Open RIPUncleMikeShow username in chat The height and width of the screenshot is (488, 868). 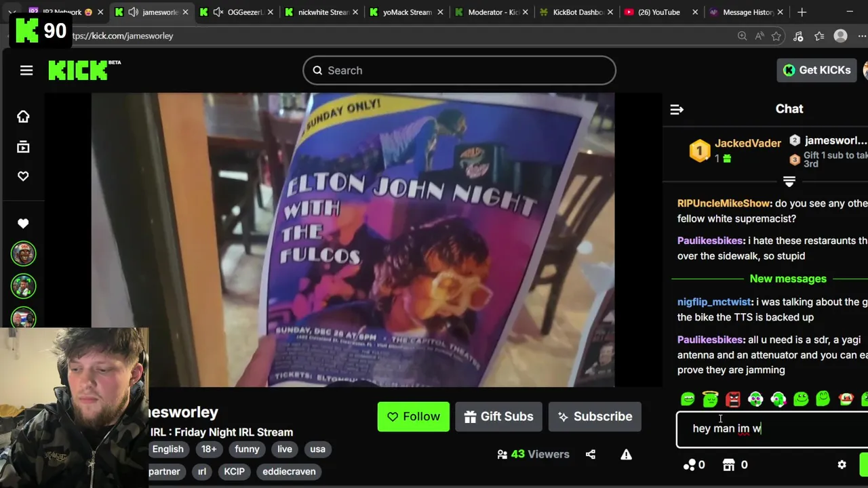(x=724, y=203)
